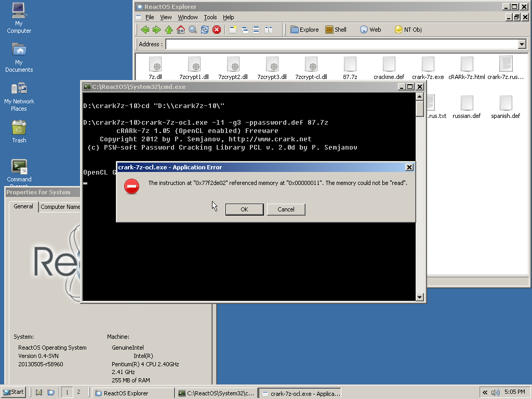Select the General tab in System Properties
The image size is (532, 399).
pyautogui.click(x=23, y=206)
